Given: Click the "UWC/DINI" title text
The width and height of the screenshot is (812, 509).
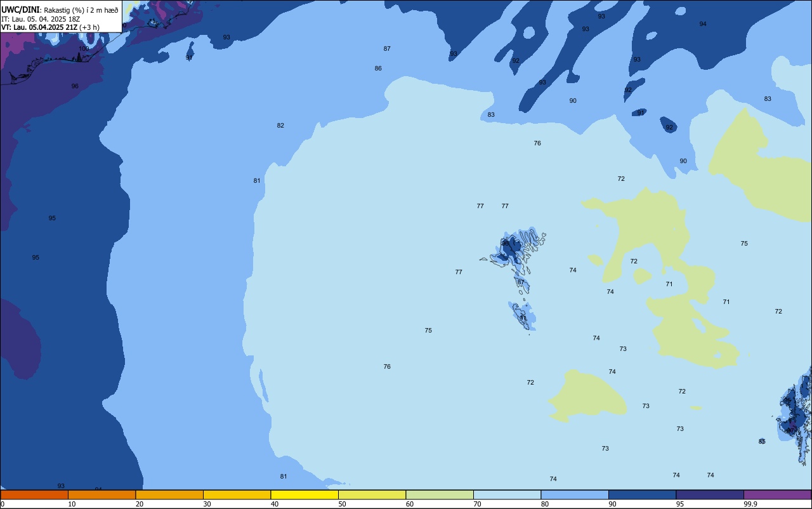Looking at the screenshot, I should coord(20,10).
